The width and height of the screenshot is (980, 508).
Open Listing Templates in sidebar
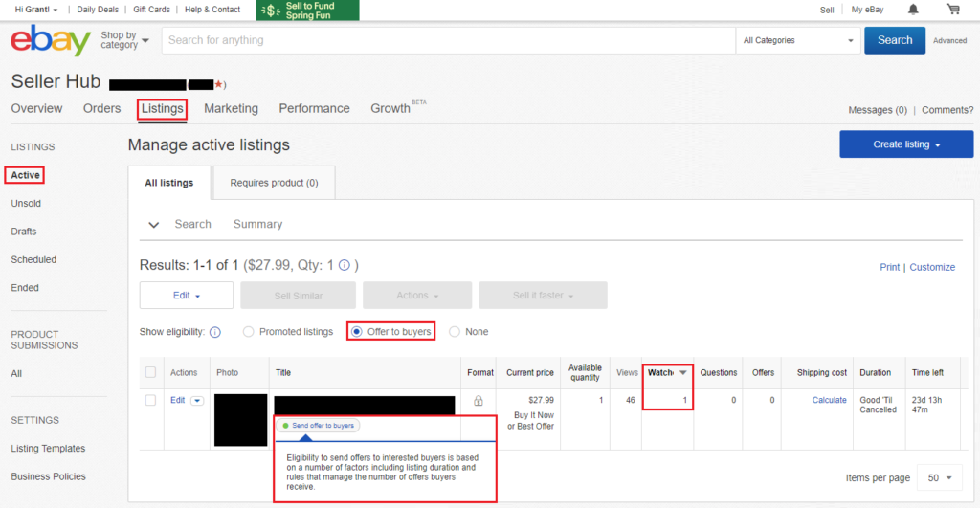tap(48, 448)
